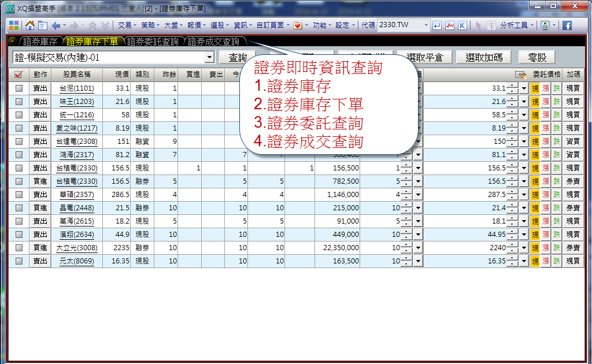Click the enter-symbol icon beside the stock code

point(437,25)
